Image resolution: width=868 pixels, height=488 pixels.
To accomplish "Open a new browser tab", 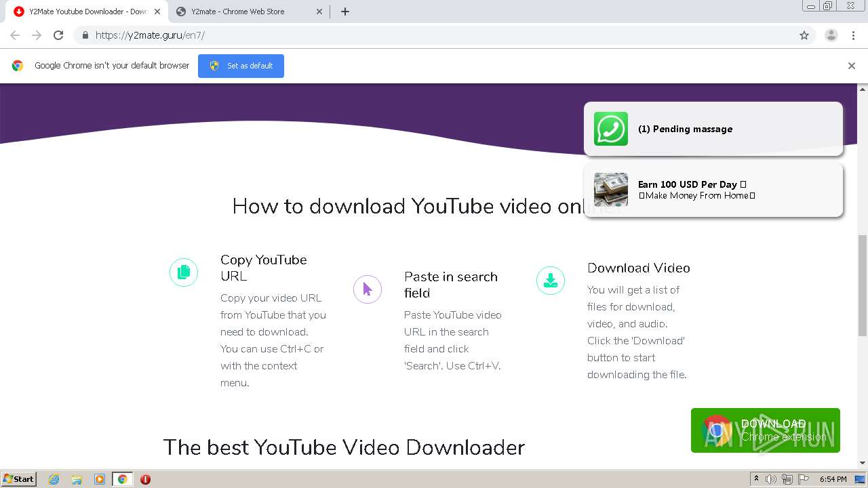I will tap(345, 12).
